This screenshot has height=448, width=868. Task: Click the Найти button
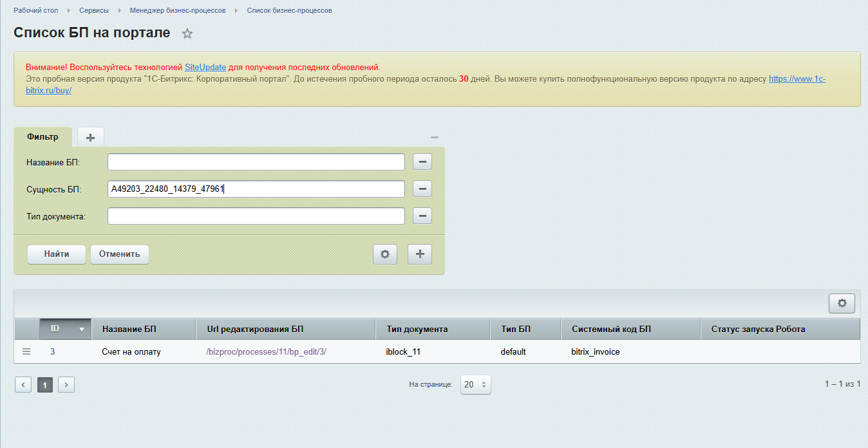click(57, 254)
